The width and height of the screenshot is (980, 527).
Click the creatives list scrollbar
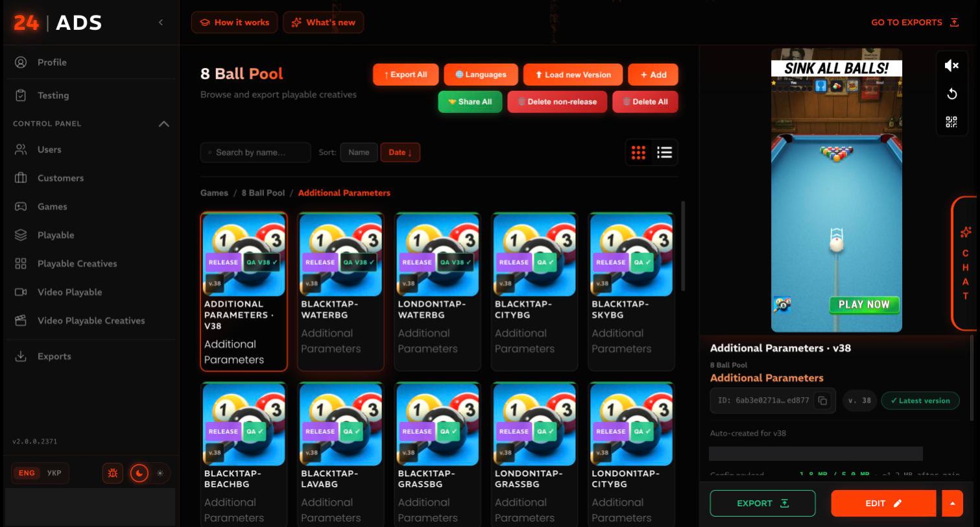click(682, 246)
